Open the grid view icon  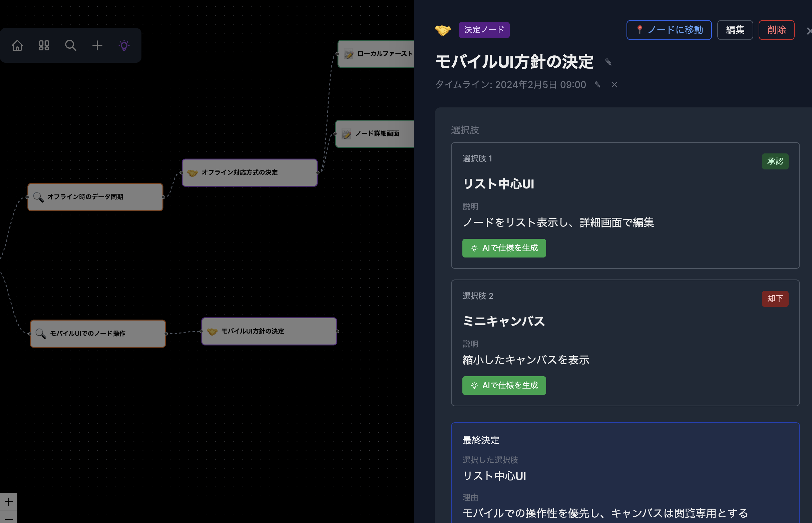coord(44,45)
